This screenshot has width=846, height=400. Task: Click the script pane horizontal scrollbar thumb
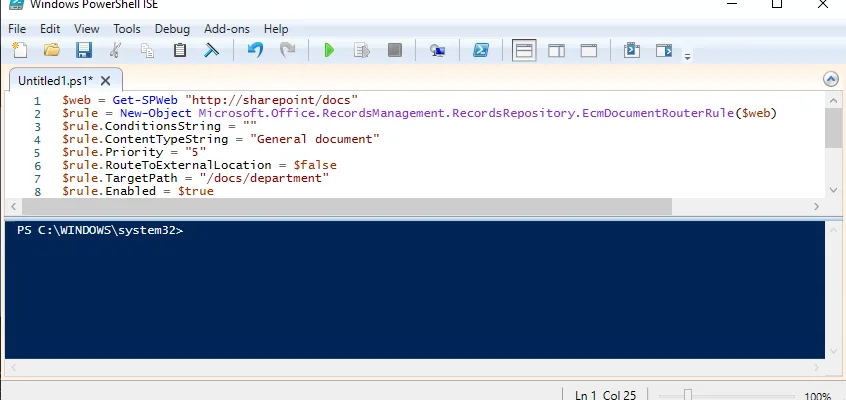coord(347,206)
